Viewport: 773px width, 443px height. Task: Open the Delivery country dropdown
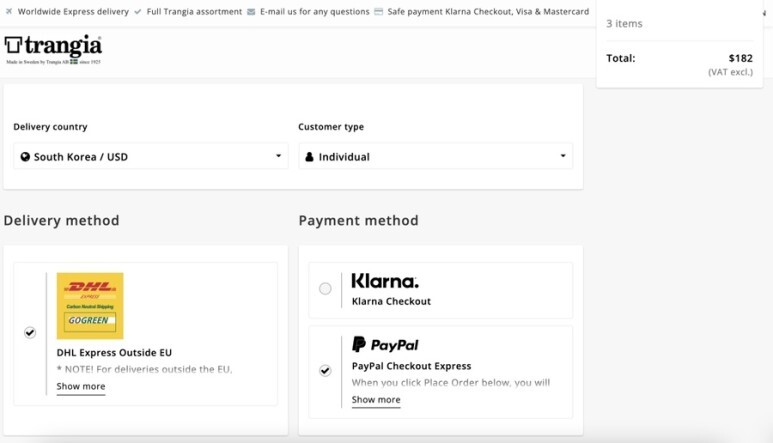[x=151, y=156]
